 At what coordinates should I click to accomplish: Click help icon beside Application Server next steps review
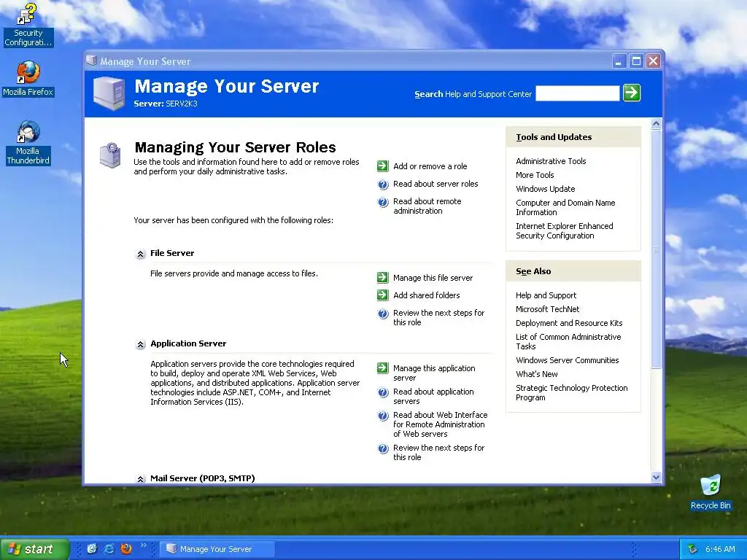pyautogui.click(x=383, y=448)
